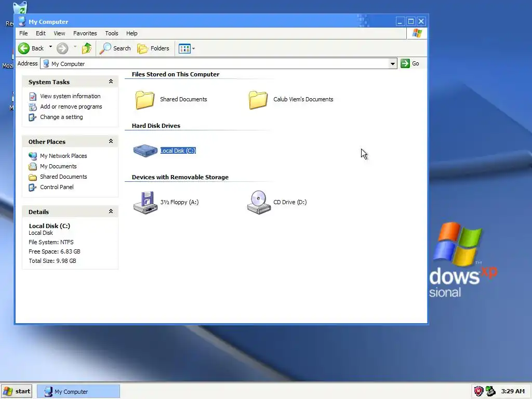532x399 pixels.
Task: Expand the Address bar dropdown
Action: pos(393,63)
